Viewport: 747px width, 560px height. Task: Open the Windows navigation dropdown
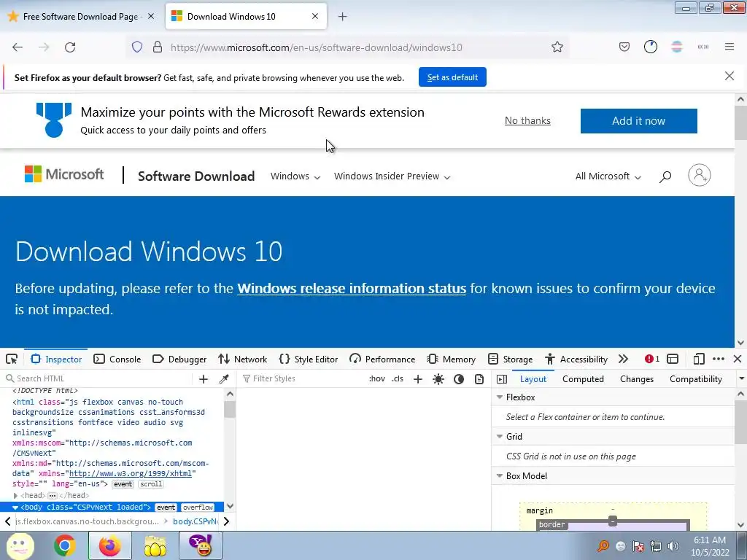[295, 176]
